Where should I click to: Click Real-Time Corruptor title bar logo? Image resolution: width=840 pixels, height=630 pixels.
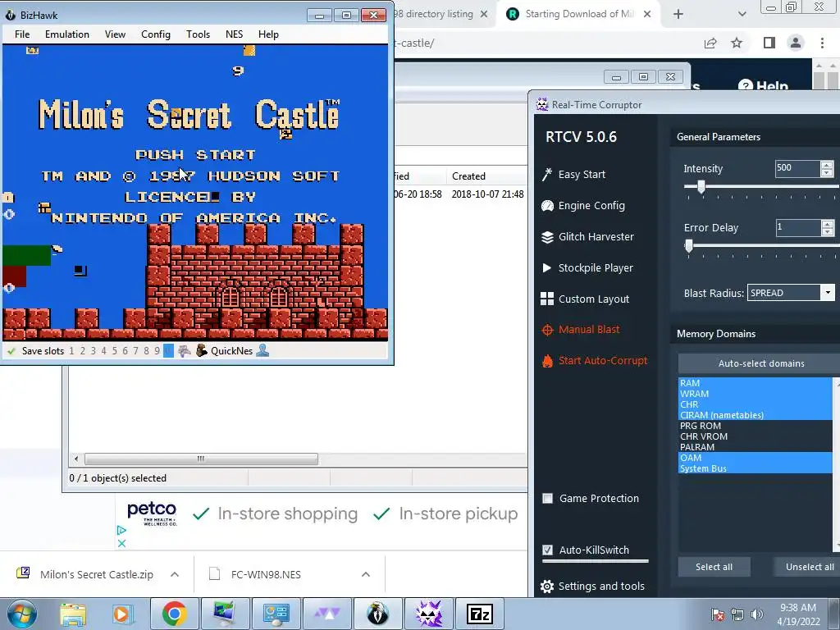542,104
